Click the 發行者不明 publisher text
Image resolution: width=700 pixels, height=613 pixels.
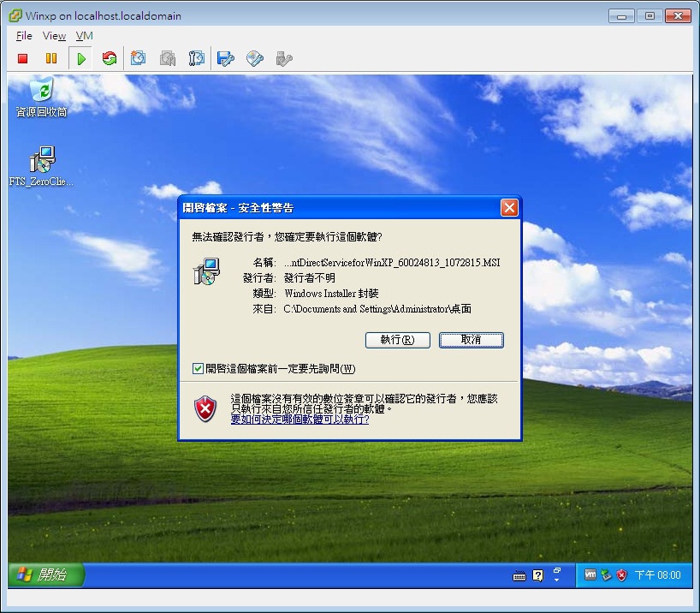pos(310,278)
